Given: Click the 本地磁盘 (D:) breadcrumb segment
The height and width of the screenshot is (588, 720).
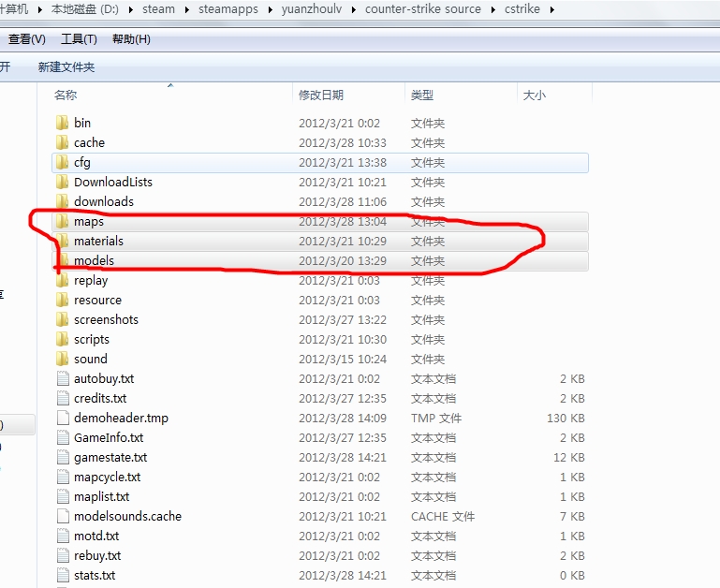Looking at the screenshot, I should coord(85,9).
